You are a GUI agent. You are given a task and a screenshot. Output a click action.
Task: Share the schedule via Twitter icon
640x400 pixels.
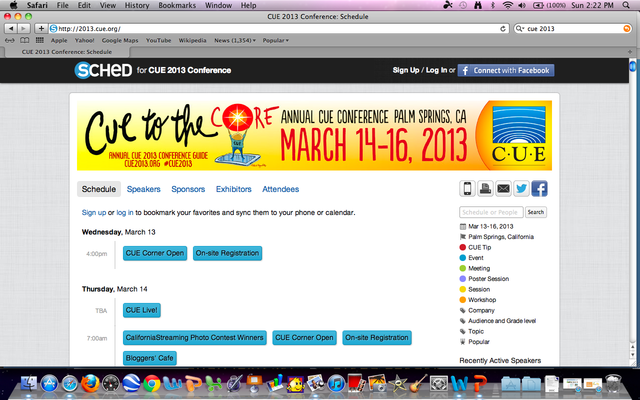coord(521,189)
